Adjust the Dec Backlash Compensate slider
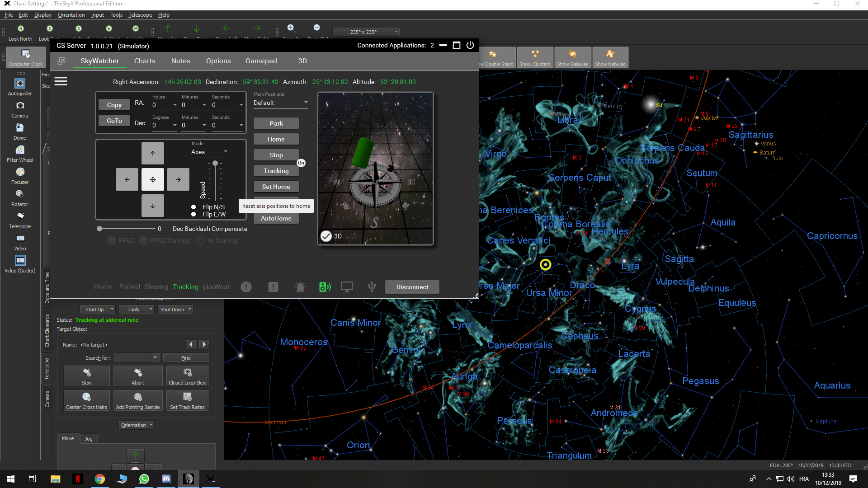 pos(127,229)
